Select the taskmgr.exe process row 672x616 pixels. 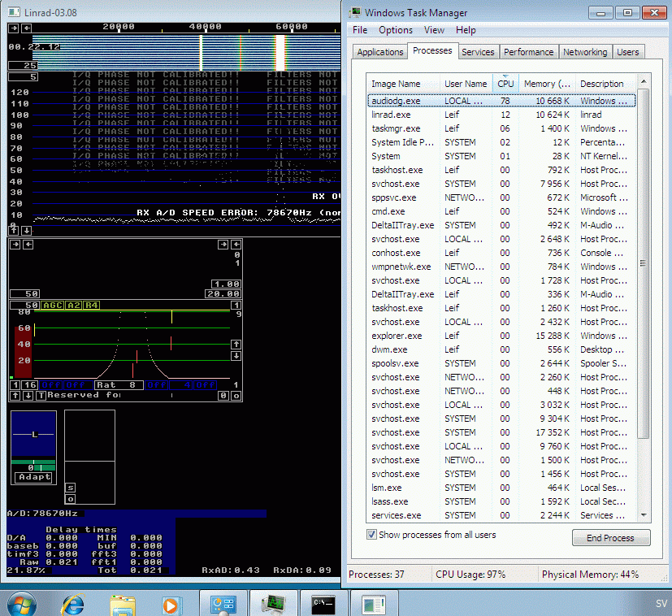pos(501,128)
